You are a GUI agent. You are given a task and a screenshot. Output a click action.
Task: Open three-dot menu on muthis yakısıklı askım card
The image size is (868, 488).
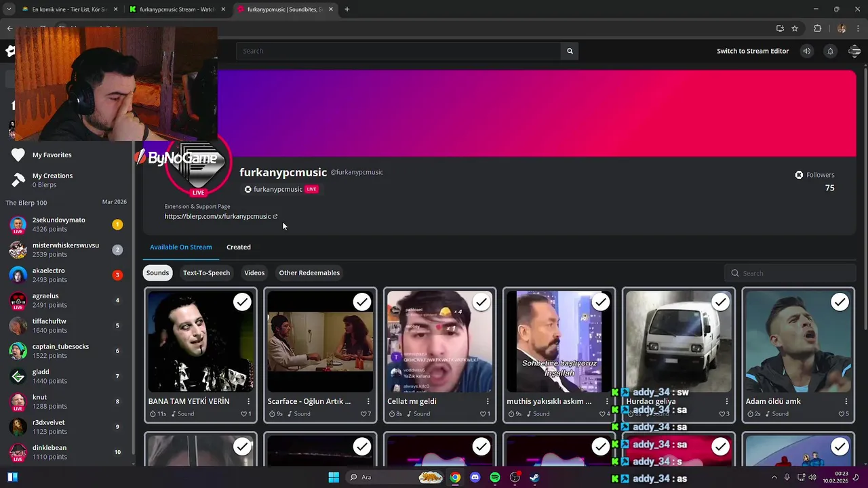pos(607,401)
